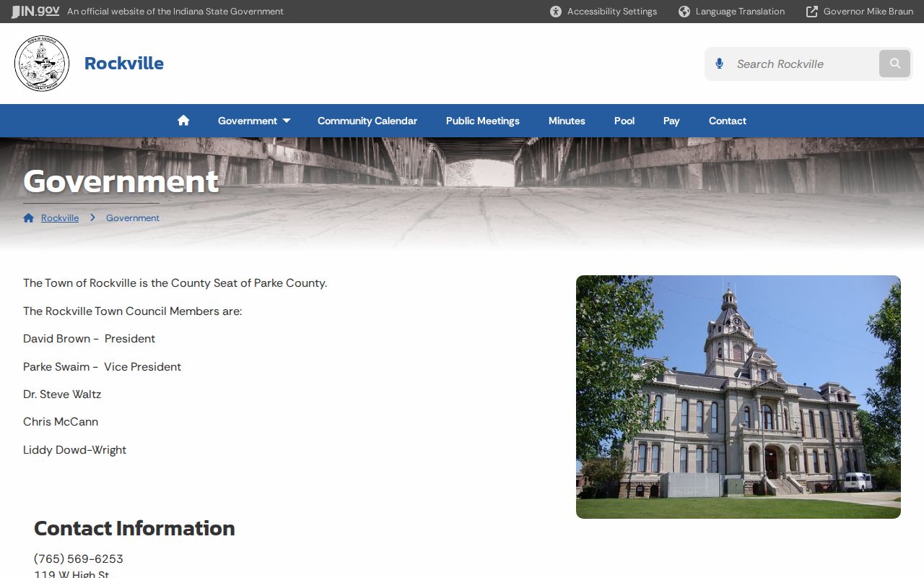Click the name Liddy Dowd-Wright
This screenshot has height=578, width=924.
74,449
